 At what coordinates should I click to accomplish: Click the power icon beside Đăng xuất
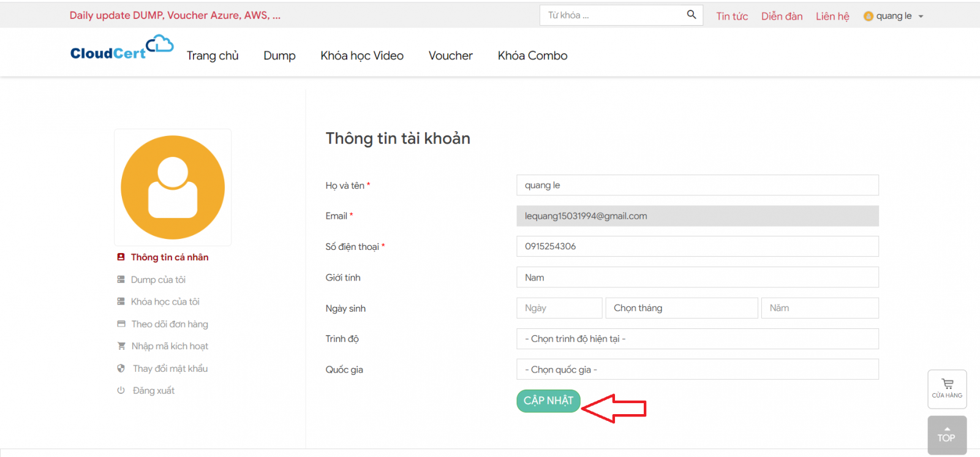pyautogui.click(x=121, y=390)
